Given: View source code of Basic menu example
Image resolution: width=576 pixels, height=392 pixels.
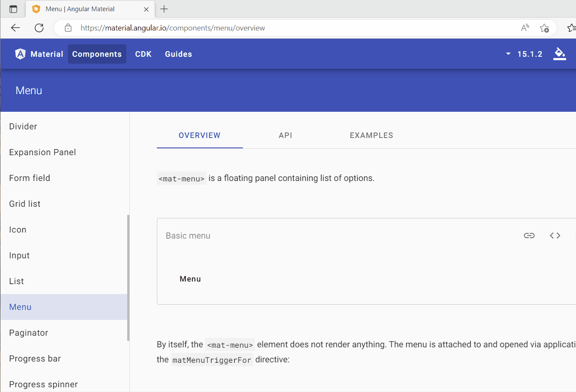Looking at the screenshot, I should 555,236.
